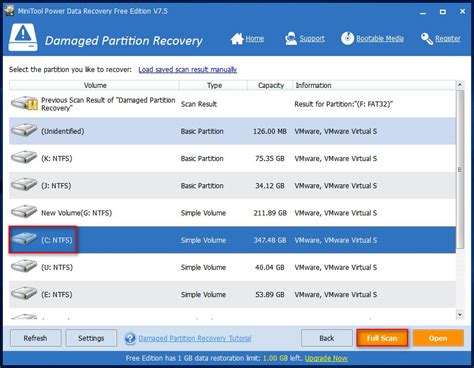Select the Previous Scan Result drive icon
474x368 pixels.
pyautogui.click(x=24, y=104)
